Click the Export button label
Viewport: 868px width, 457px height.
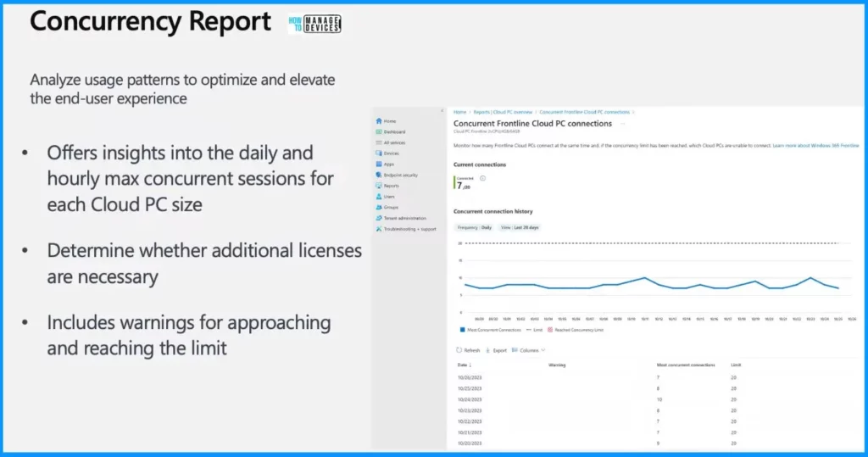pos(500,351)
